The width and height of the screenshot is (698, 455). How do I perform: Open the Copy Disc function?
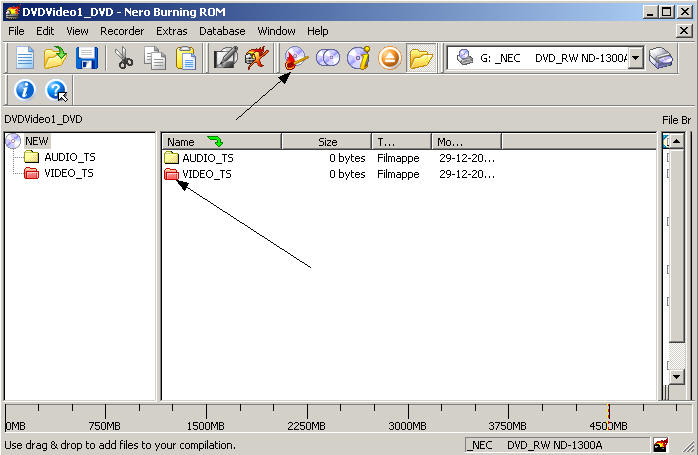tap(328, 58)
